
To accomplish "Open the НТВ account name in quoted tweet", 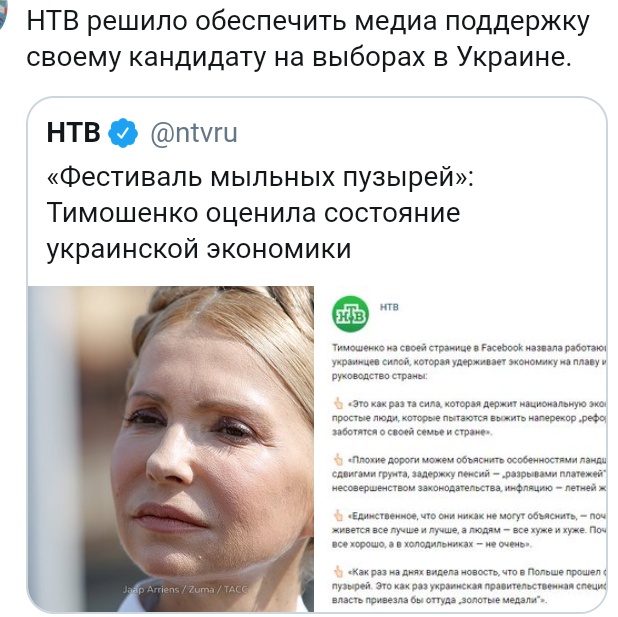I will (x=74, y=132).
